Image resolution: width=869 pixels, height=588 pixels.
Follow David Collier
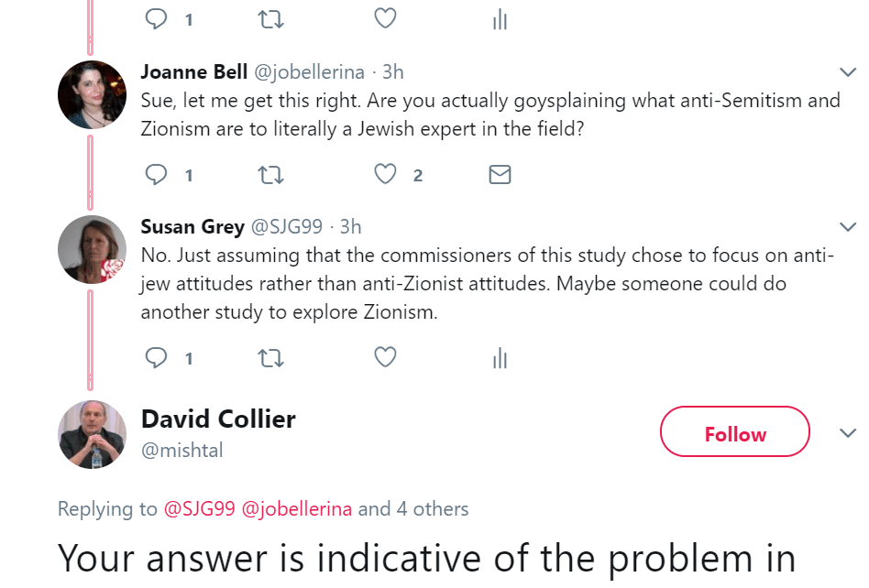734,434
